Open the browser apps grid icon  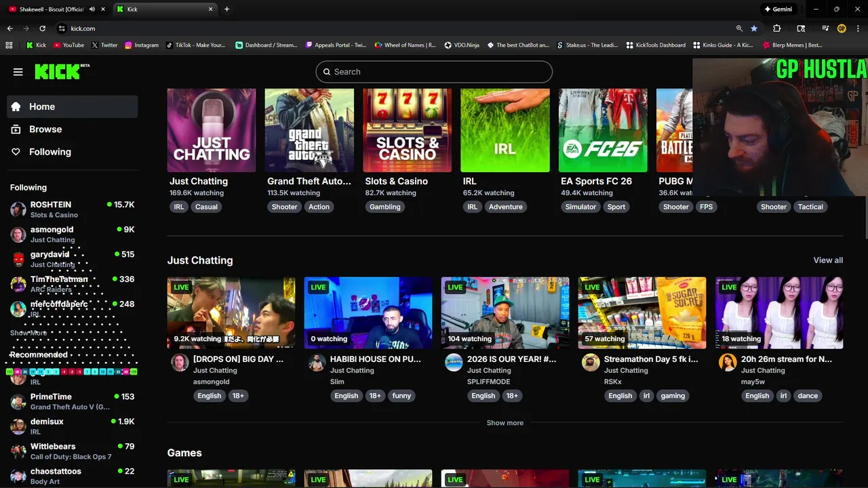coord(9,45)
